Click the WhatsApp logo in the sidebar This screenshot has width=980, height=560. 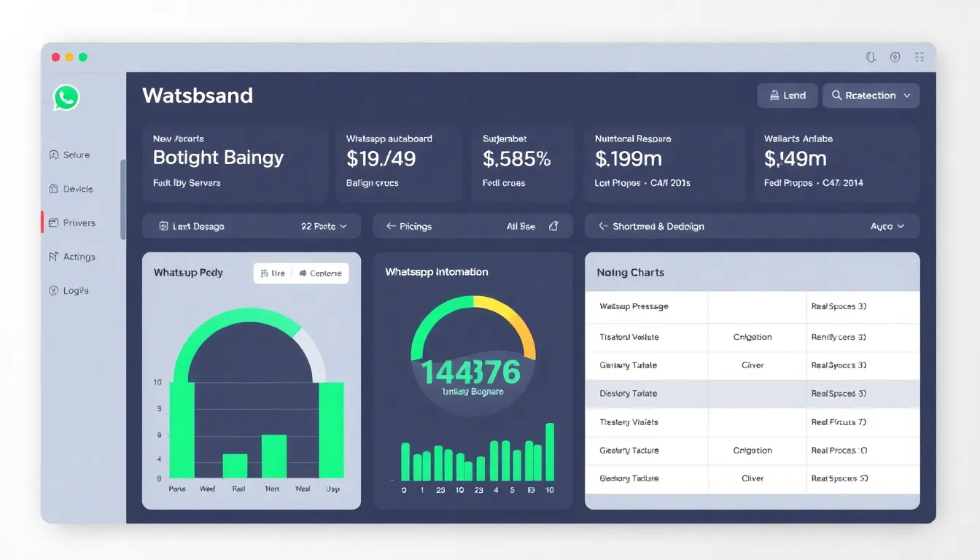[x=66, y=97]
